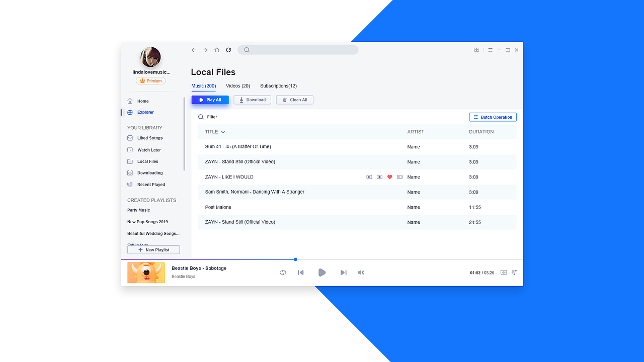Mute the player volume
644x362 pixels.
361,273
